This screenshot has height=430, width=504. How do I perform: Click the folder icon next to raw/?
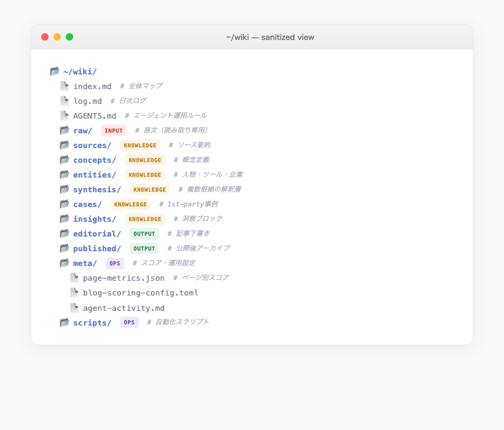tap(64, 130)
